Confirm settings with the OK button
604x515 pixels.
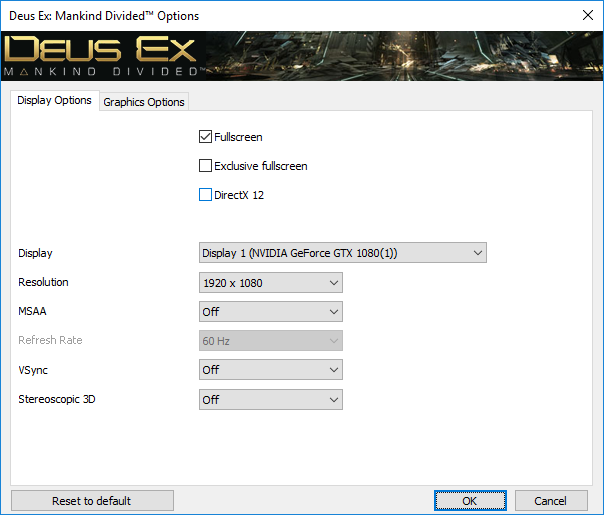470,501
